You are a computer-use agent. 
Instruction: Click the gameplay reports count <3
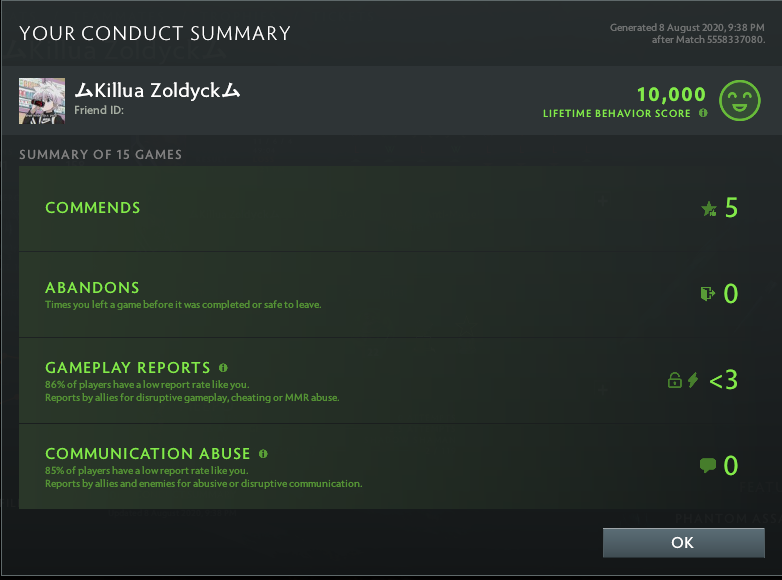point(724,380)
